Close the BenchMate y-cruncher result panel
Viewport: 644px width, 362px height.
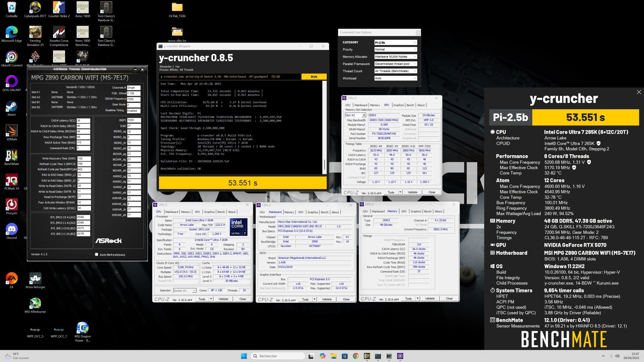tap(639, 92)
